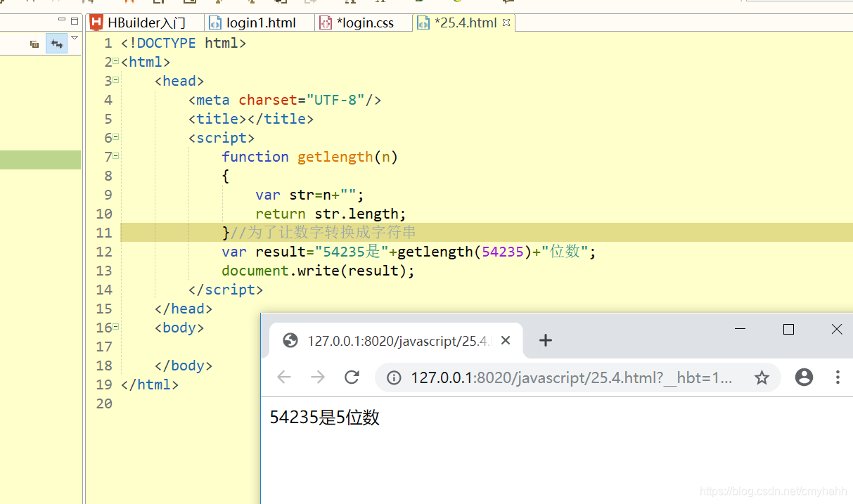Open the project panel view menu arrow

point(75,38)
